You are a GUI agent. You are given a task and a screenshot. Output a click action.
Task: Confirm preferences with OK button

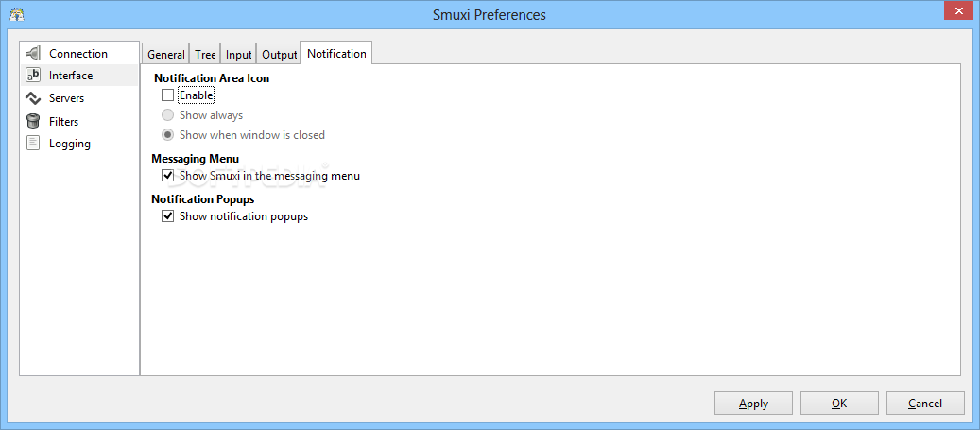[x=839, y=404]
